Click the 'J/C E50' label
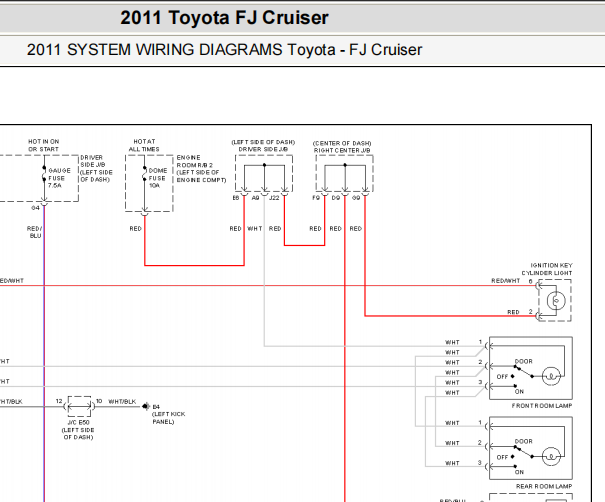 pos(78,423)
